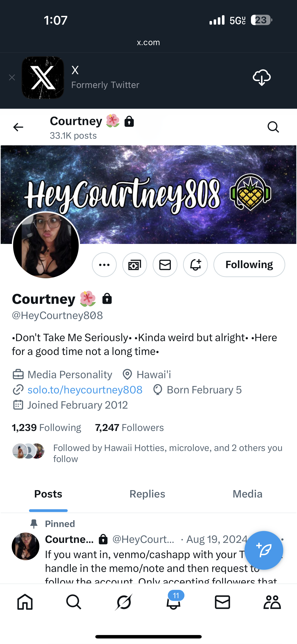Go to Home tab in bottom bar
This screenshot has width=297, height=644.
[x=25, y=602]
